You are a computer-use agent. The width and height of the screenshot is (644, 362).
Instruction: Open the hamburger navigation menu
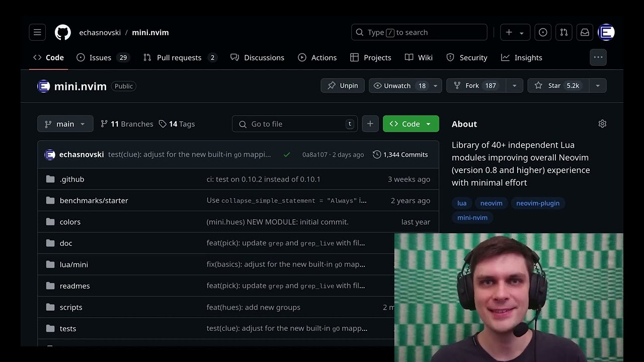[x=37, y=32]
